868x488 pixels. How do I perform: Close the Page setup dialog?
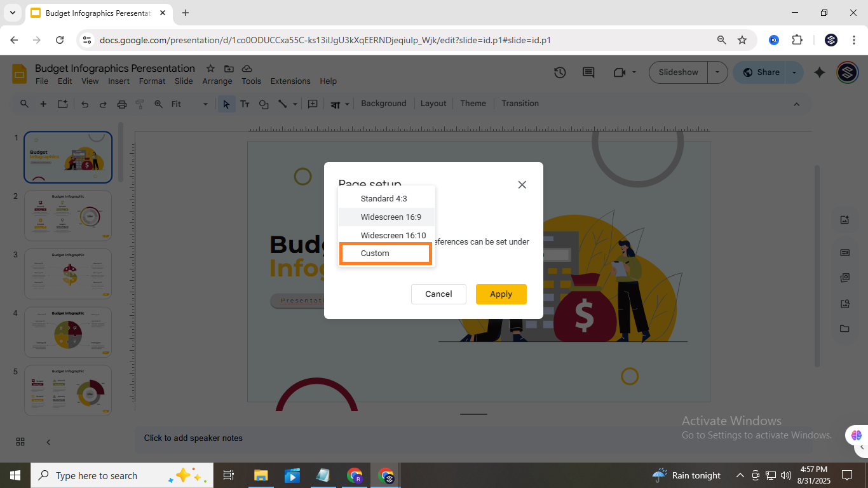(522, 185)
